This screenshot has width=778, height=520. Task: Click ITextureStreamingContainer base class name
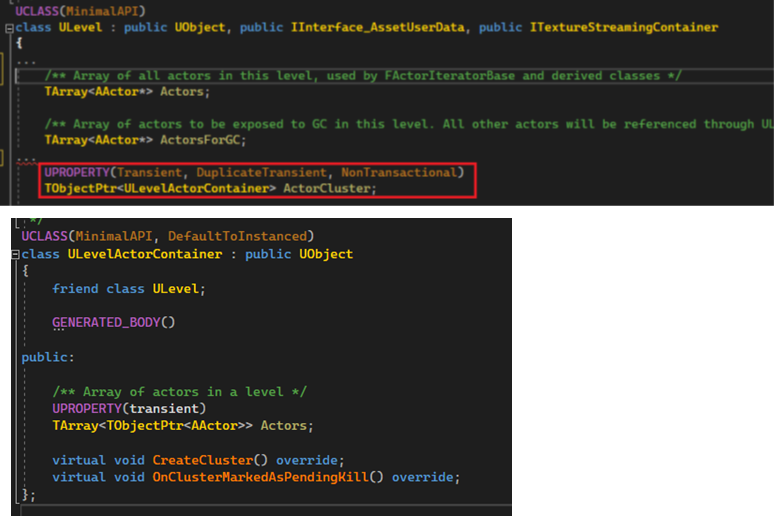(624, 27)
